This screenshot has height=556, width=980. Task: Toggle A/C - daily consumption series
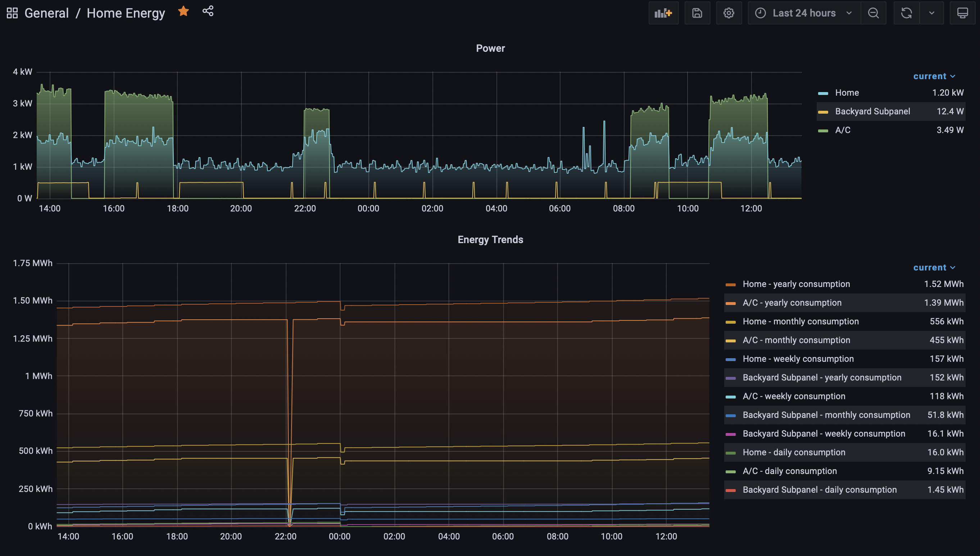789,471
